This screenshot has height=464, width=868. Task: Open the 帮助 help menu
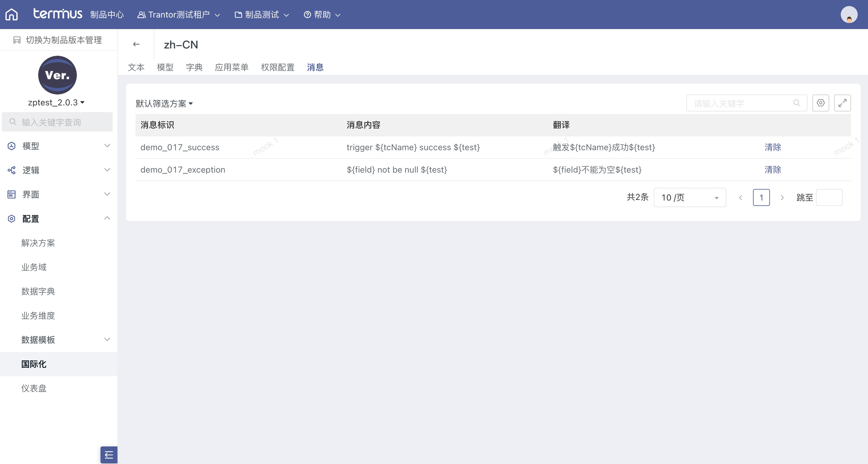pyautogui.click(x=322, y=15)
